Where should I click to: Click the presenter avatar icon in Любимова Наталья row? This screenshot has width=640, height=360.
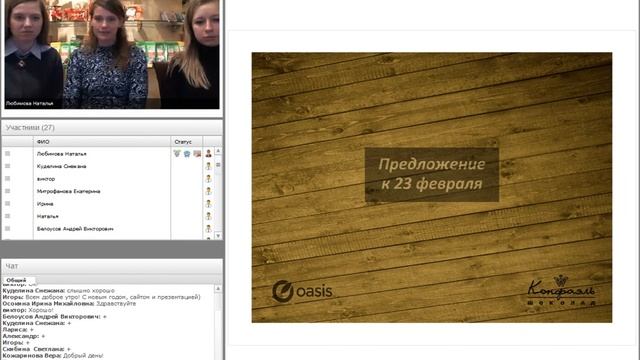click(209, 153)
